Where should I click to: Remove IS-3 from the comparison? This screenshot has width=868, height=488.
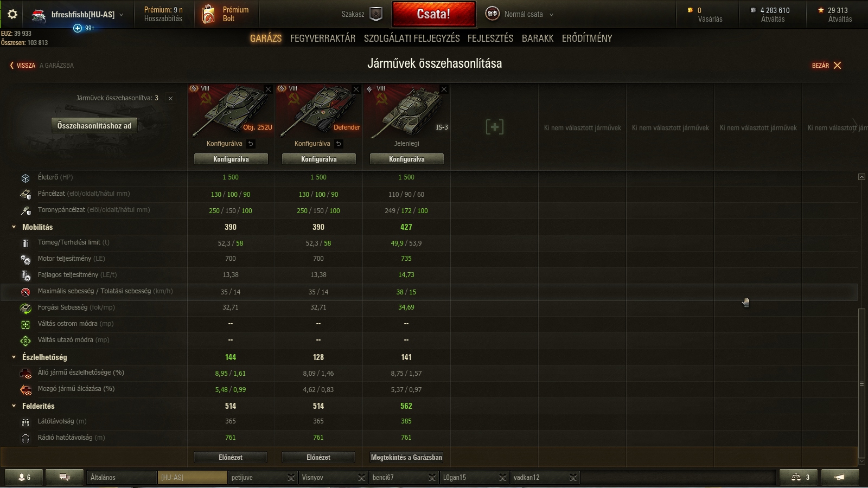[444, 89]
